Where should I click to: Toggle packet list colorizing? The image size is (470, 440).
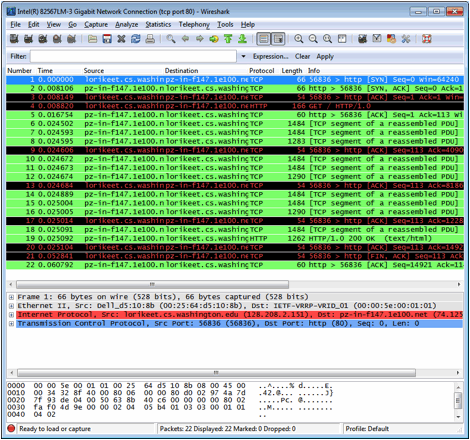263,39
